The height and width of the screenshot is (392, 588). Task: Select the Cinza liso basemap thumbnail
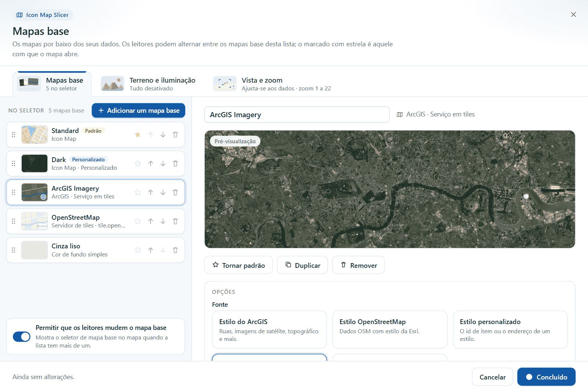coord(35,250)
